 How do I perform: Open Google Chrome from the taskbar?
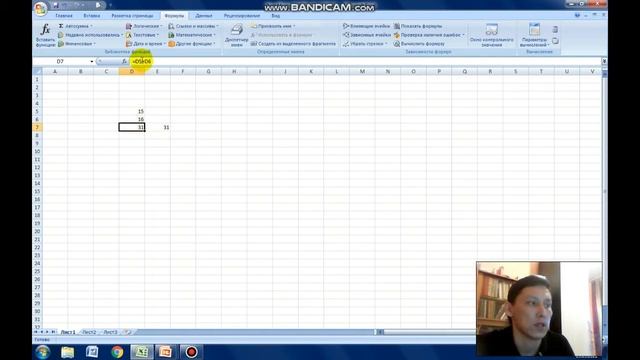pos(117,352)
